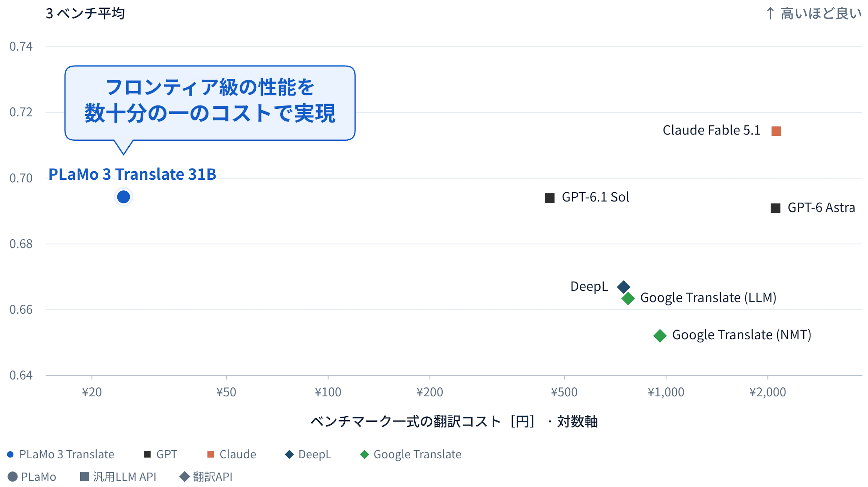868x487 pixels.
Task: Click the ¥50 x-axis tick label
Action: 226,392
